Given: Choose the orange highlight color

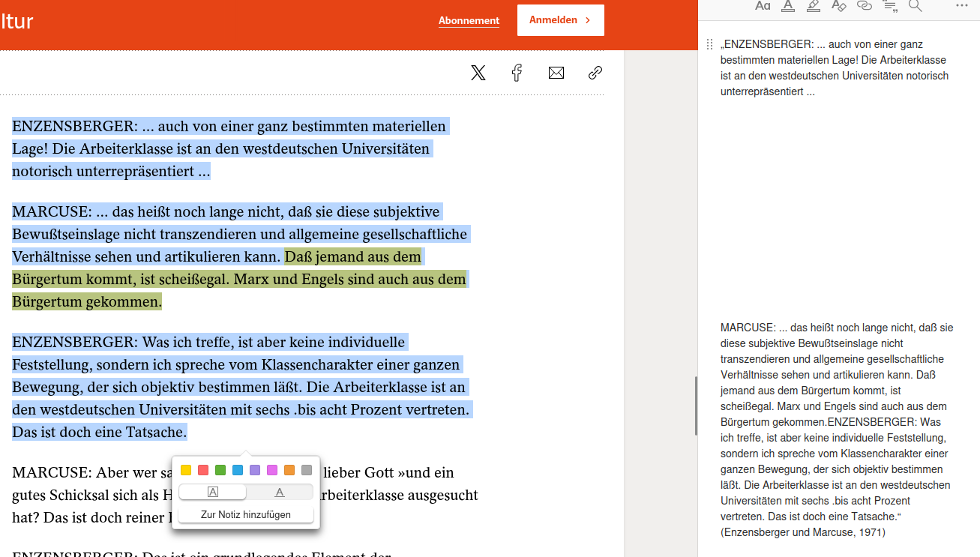Looking at the screenshot, I should tap(289, 470).
